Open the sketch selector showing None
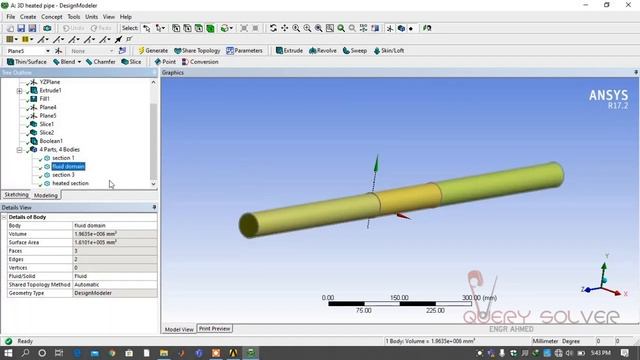This screenshot has height=360, width=640. tap(91, 51)
